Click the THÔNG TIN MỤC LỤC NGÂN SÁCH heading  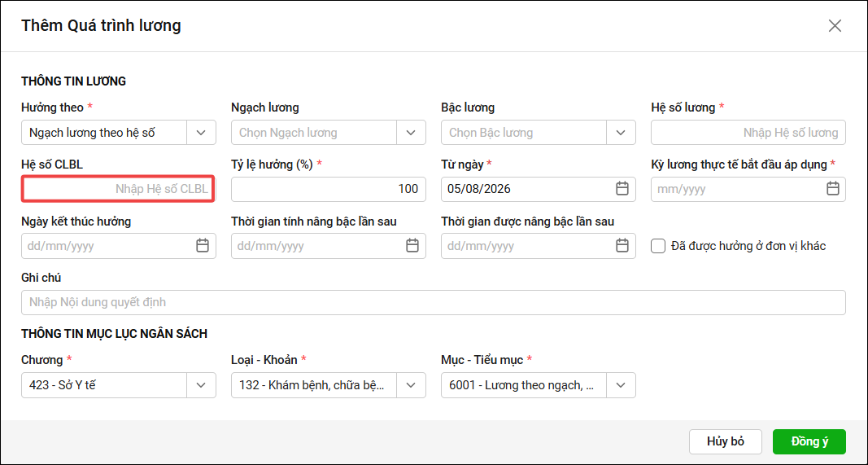coord(115,334)
